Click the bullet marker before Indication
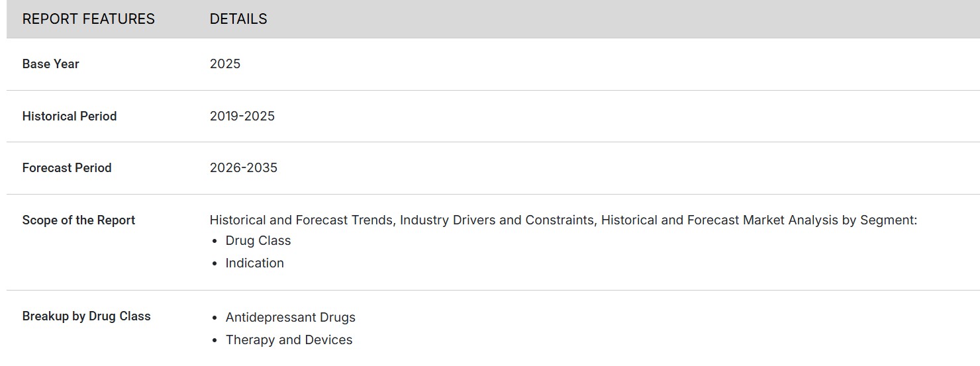This screenshot has height=366, width=980. point(215,263)
